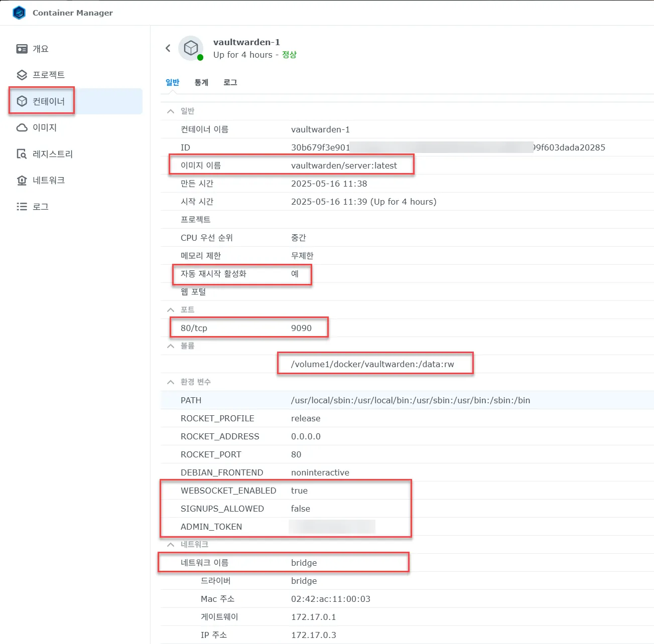Viewport: 654px width, 644px height.
Task: Navigate to 네트워크 in the sidebar
Action: click(49, 180)
